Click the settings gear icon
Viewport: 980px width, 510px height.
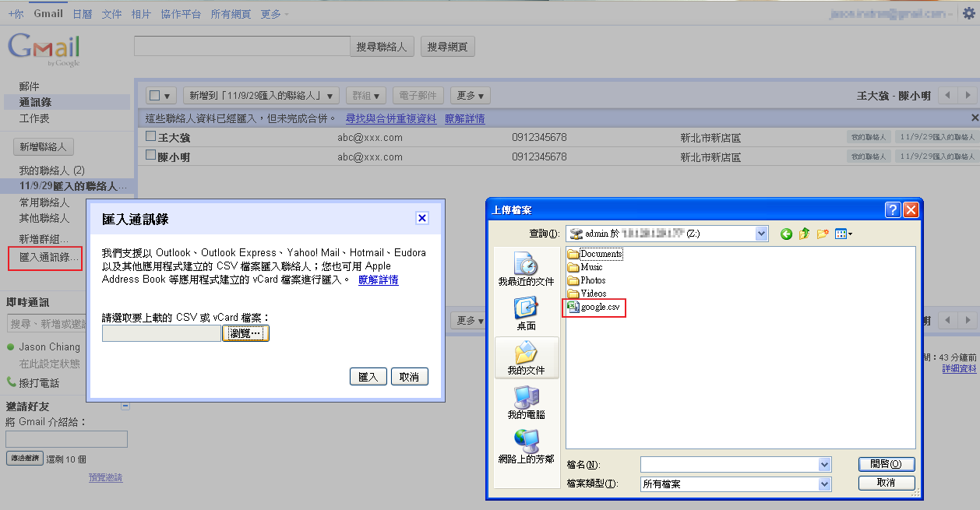pyautogui.click(x=968, y=13)
